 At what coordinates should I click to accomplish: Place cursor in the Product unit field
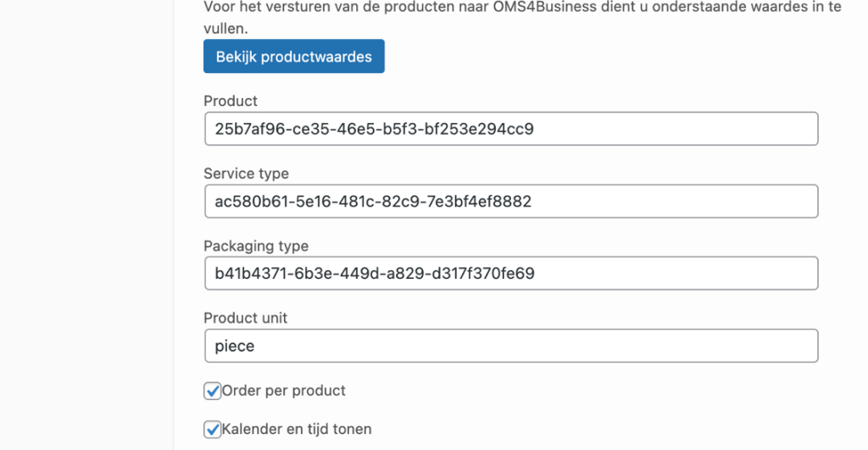point(509,346)
